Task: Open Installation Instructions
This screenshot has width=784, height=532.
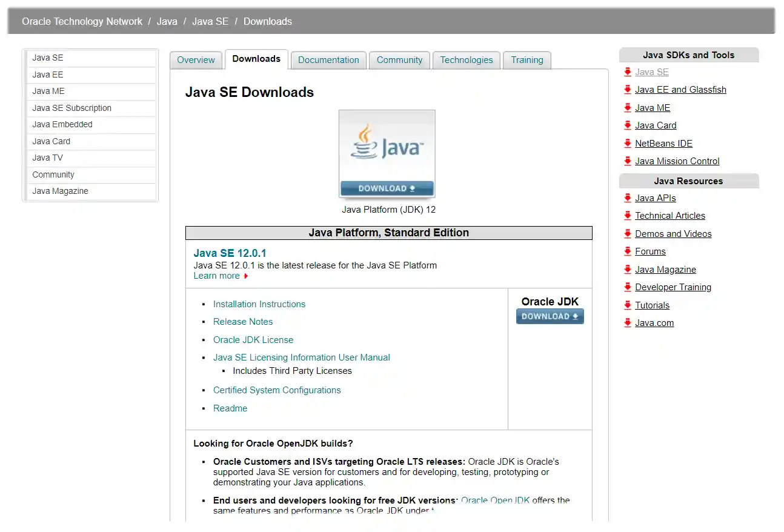Action: tap(259, 304)
